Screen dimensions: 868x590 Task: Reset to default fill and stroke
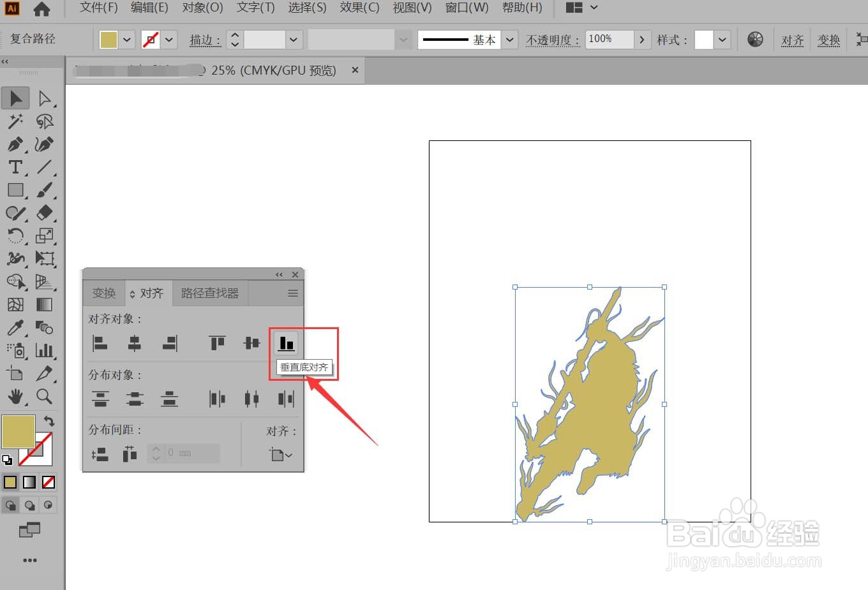pyautogui.click(x=7, y=459)
